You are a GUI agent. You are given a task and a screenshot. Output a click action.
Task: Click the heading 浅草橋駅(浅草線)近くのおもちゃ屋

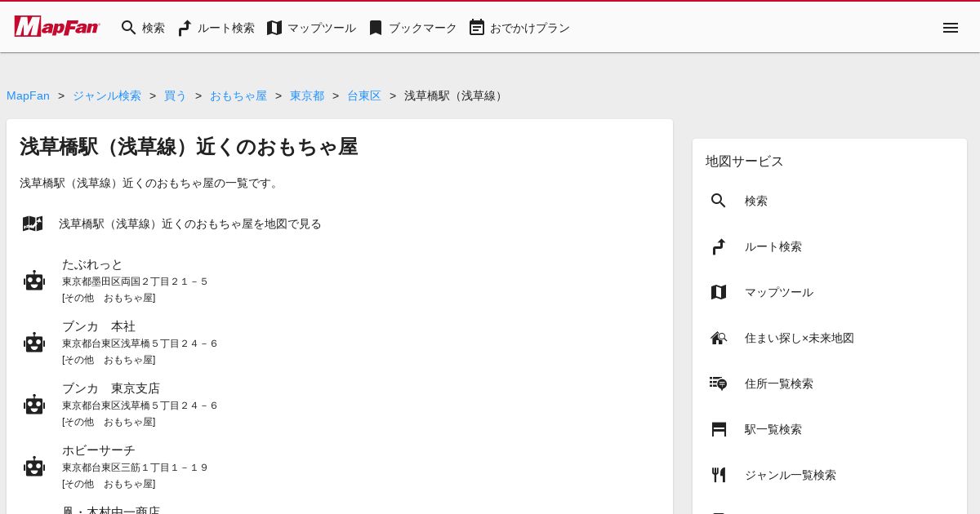[x=189, y=147]
